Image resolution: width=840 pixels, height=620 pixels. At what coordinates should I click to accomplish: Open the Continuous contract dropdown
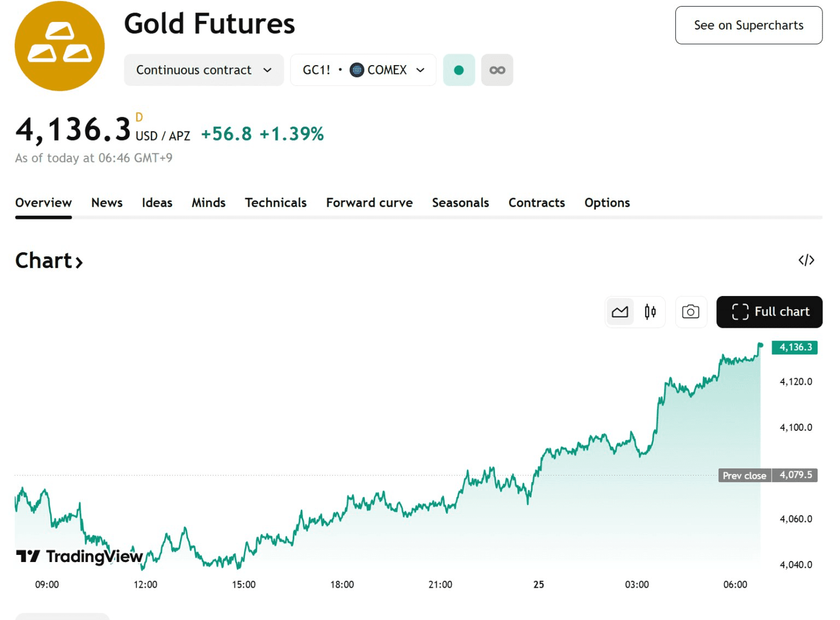tap(203, 70)
